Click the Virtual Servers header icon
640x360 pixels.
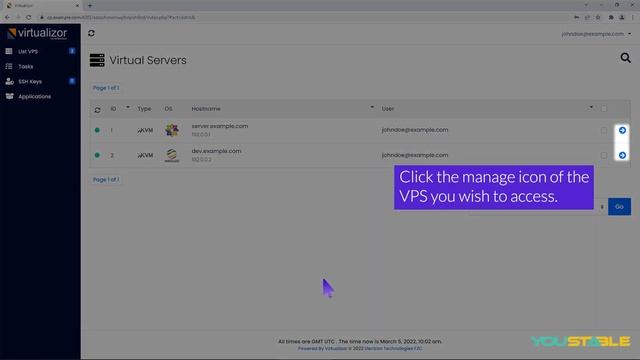point(97,60)
